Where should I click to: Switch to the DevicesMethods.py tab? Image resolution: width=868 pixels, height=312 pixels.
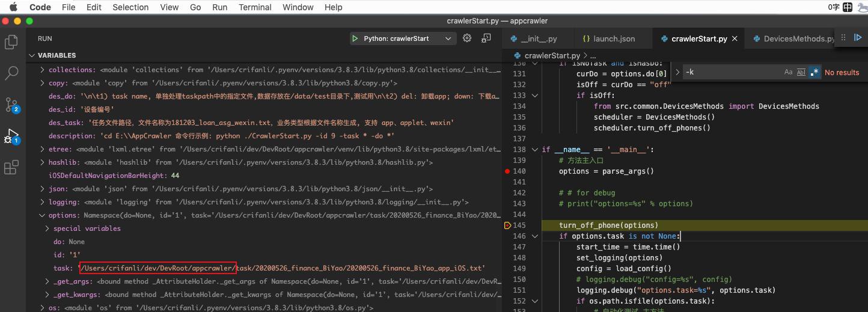[x=793, y=38]
